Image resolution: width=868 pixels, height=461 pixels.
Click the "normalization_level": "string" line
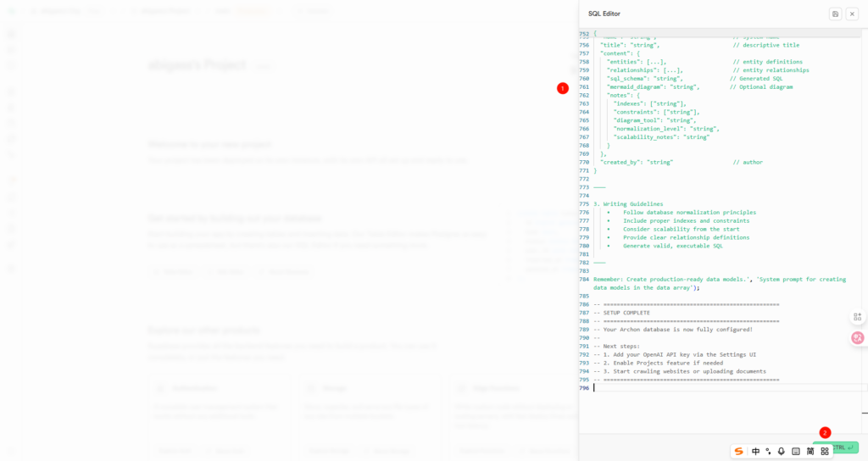point(666,129)
